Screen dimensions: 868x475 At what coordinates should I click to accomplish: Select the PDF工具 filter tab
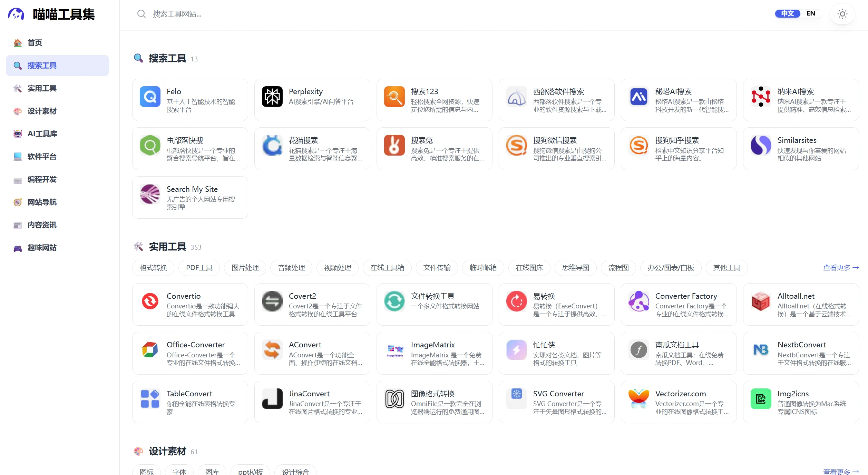tap(199, 268)
